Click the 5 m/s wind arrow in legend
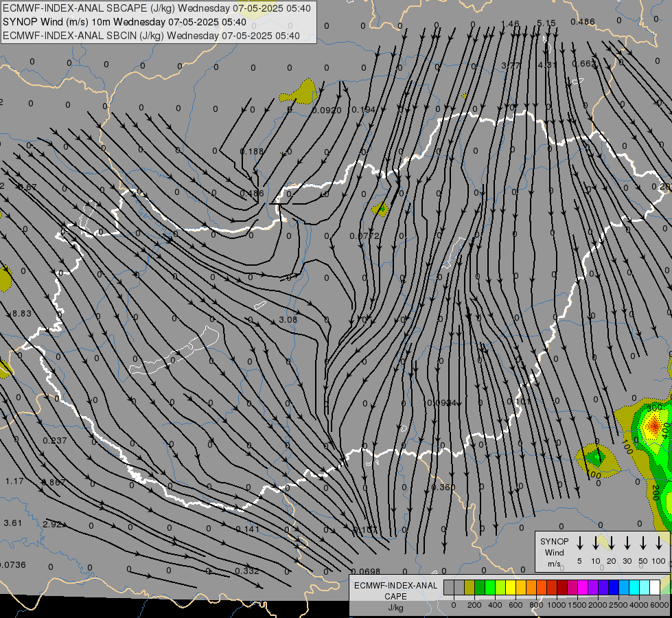 click(580, 543)
